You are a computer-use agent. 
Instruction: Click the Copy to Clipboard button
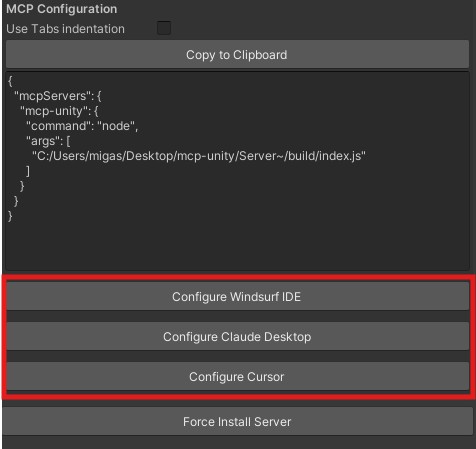pyautogui.click(x=237, y=55)
